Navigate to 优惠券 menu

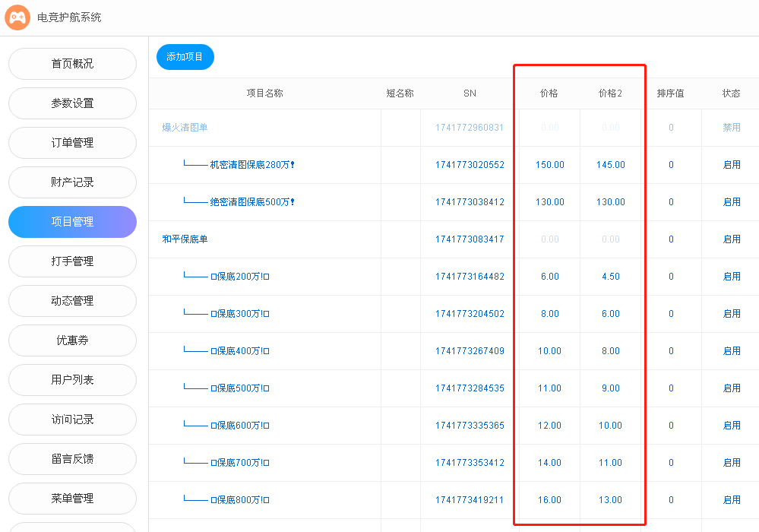(x=72, y=340)
